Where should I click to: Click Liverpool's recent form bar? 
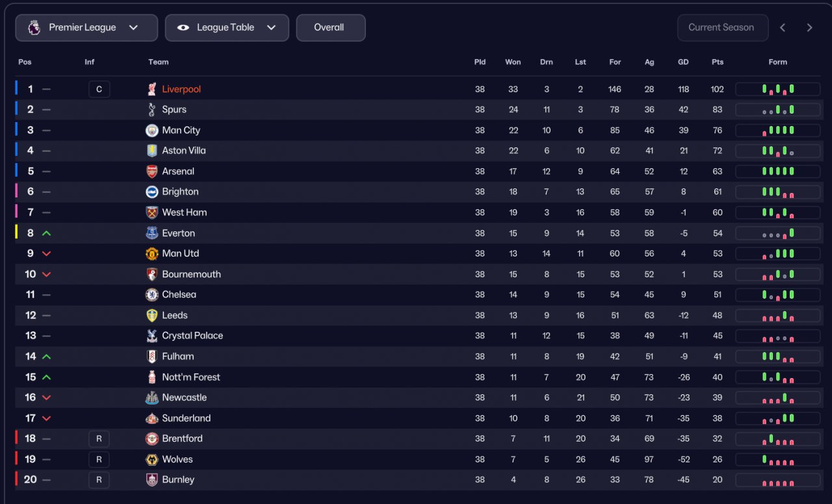click(x=778, y=89)
